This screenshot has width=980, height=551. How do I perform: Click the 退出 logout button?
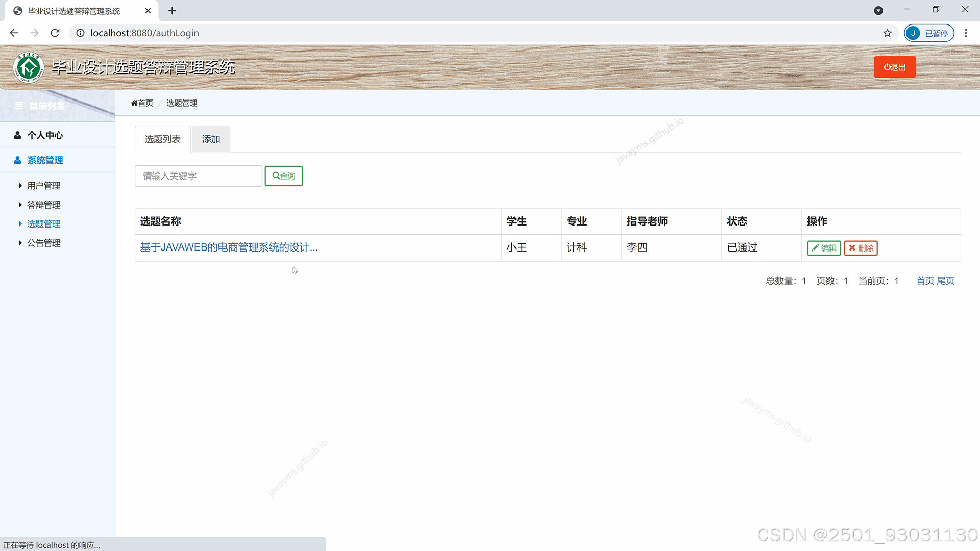895,67
